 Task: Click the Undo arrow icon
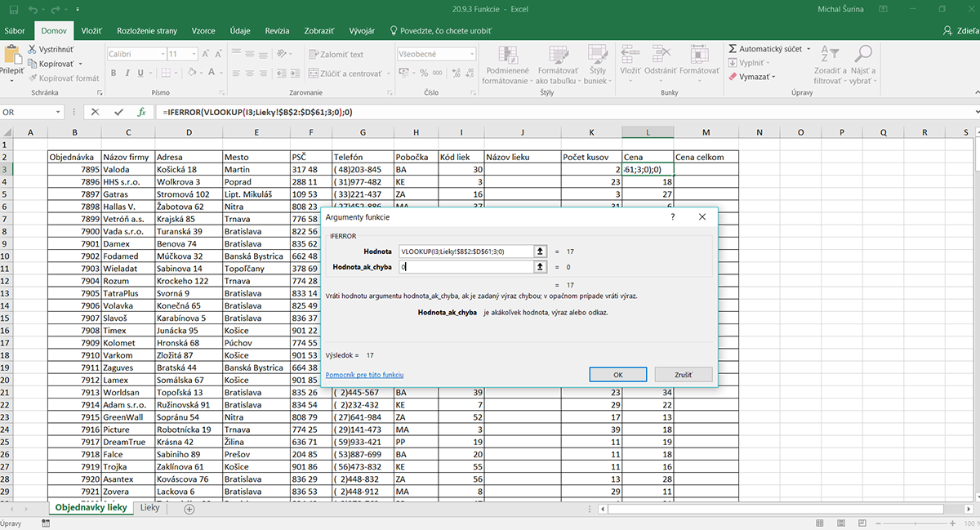[x=31, y=9]
